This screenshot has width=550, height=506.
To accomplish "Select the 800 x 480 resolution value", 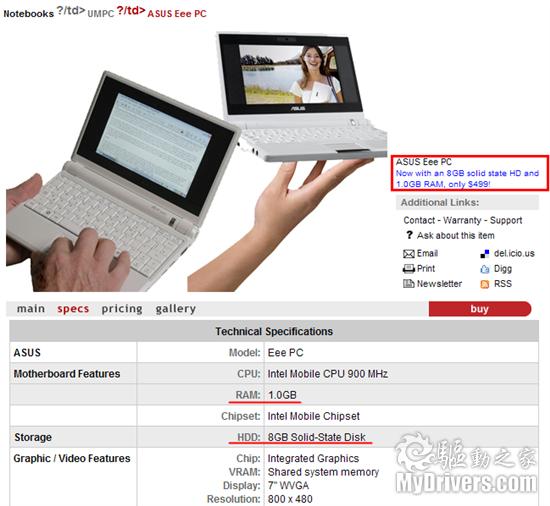I will (x=290, y=499).
